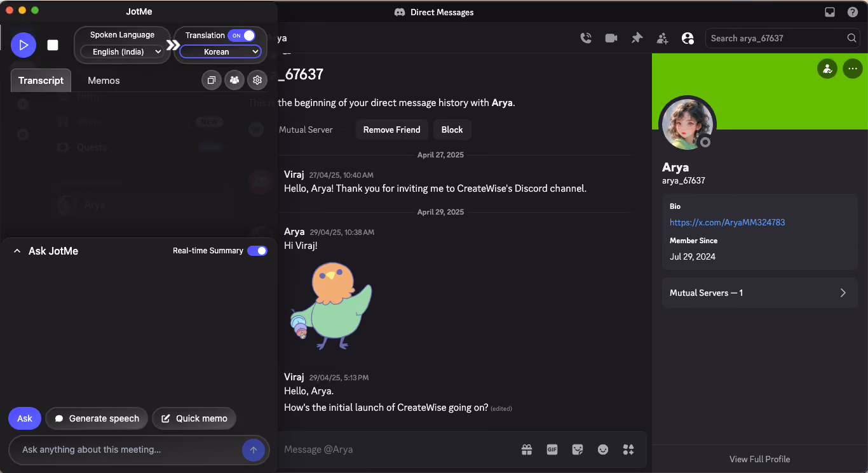Screen dimensions: 868x473
Task: Click the Discord logo in the title bar
Action: (400, 12)
